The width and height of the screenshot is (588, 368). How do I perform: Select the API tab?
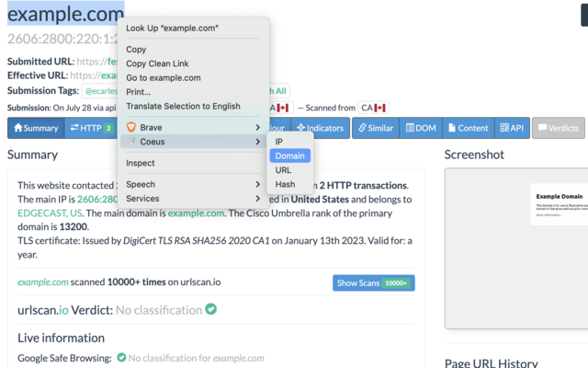click(512, 128)
